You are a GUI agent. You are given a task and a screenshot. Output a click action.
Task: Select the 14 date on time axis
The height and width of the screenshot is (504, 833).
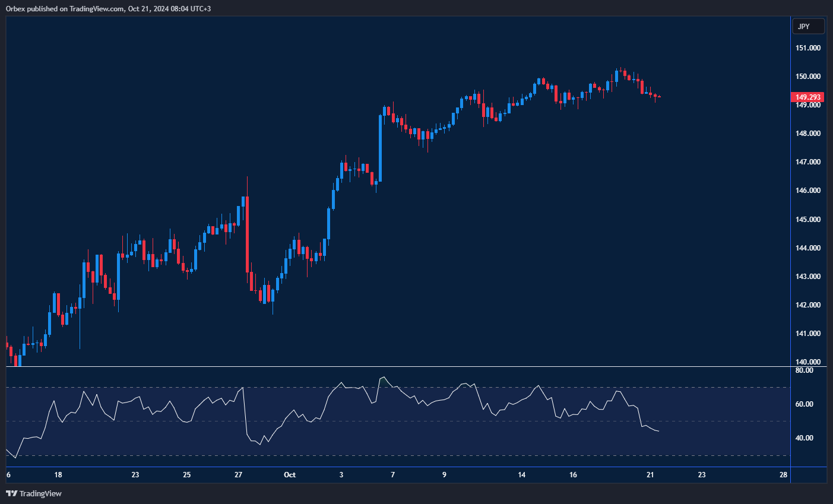tap(521, 475)
